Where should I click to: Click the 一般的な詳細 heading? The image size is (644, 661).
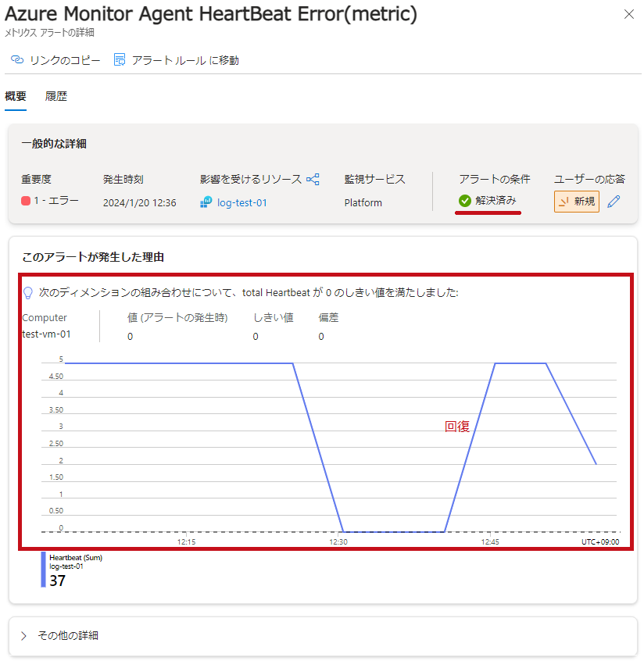coord(54,144)
